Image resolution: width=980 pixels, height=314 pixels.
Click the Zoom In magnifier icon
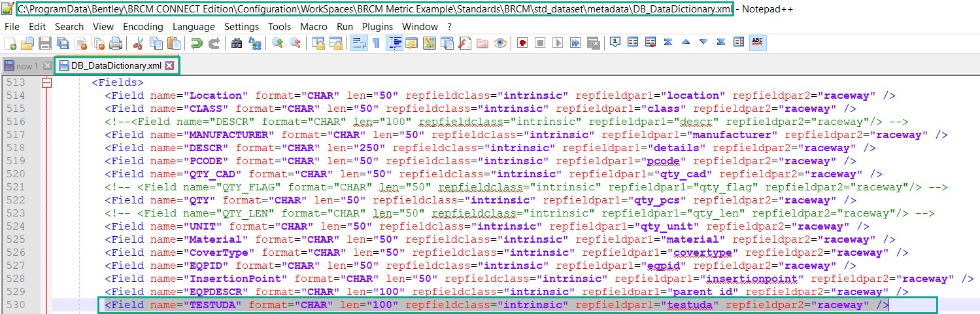point(277,43)
